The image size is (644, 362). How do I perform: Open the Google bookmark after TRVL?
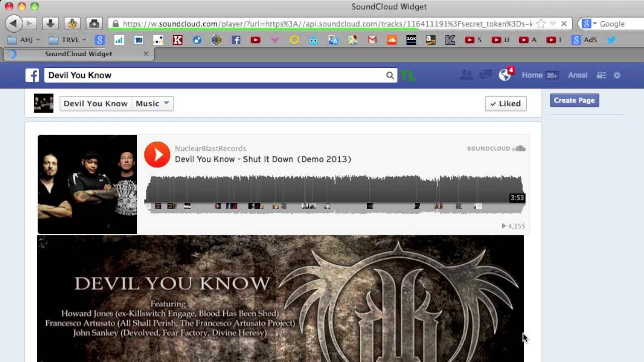(100, 40)
